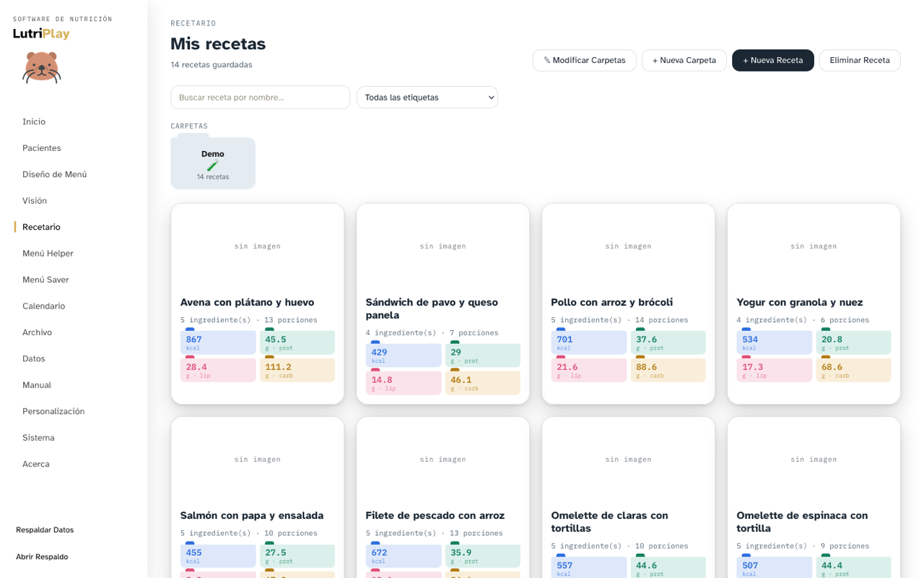Screen dimensions: 924x578
Task: Open the Manual page
Action: pos(37,385)
